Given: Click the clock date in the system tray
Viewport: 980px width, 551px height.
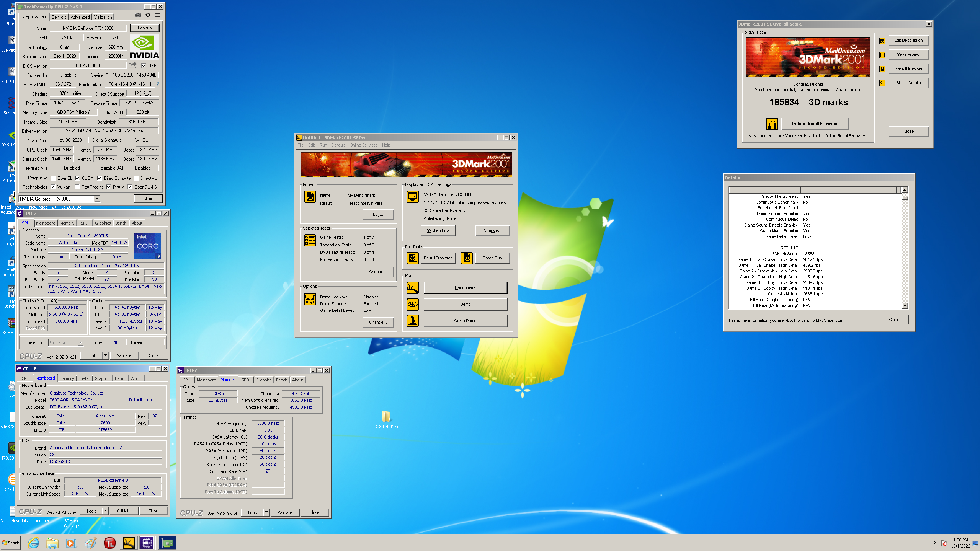Looking at the screenshot, I should pos(960,546).
